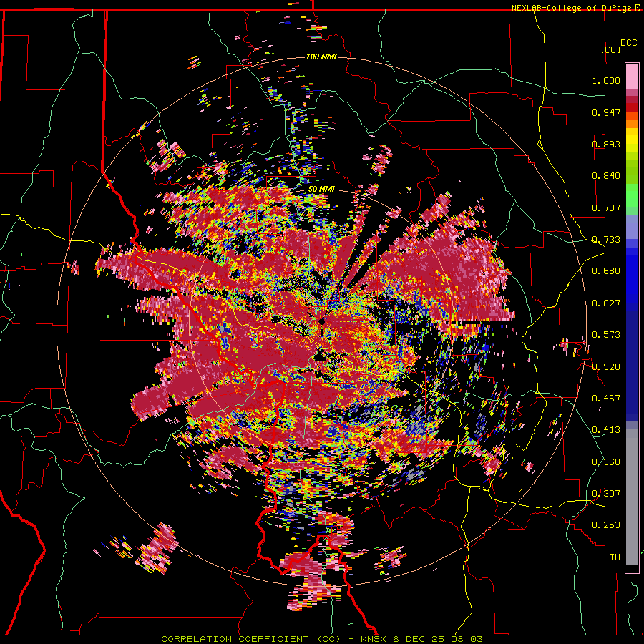Click the 50 NMI range ring label
The height and width of the screenshot is (644, 644).
coord(321,190)
